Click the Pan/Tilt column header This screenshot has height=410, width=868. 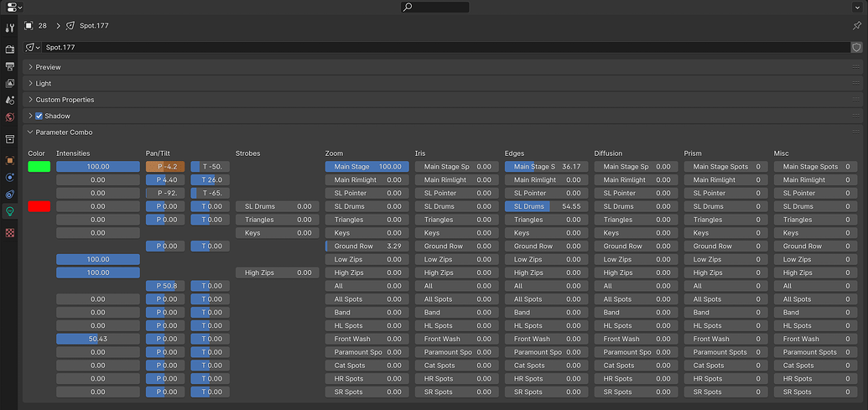pos(159,153)
